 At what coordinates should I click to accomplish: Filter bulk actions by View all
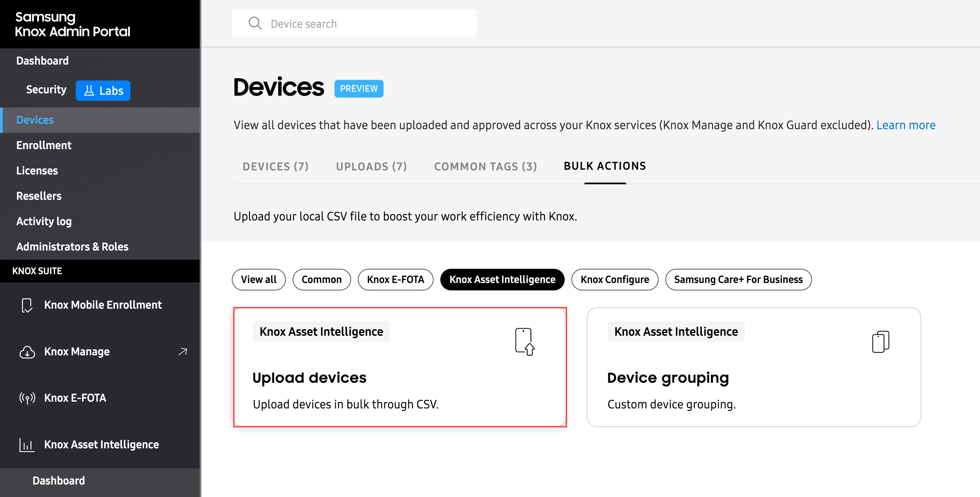(259, 280)
